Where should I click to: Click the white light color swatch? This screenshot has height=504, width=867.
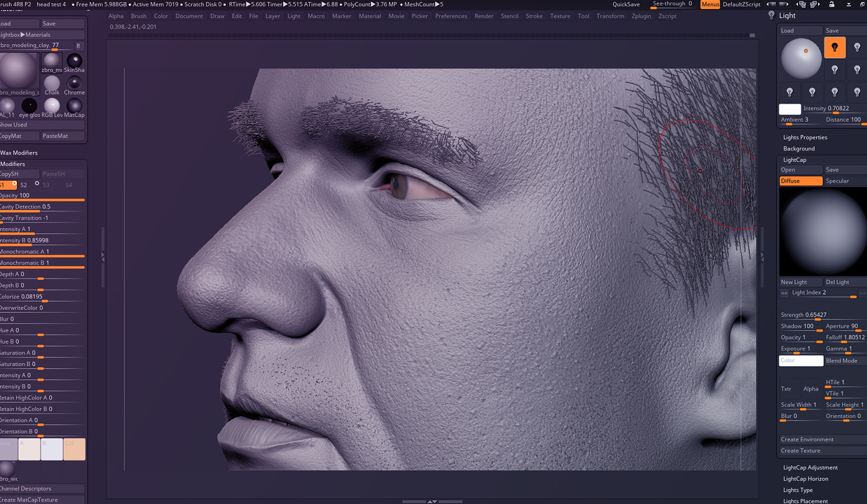click(x=790, y=108)
